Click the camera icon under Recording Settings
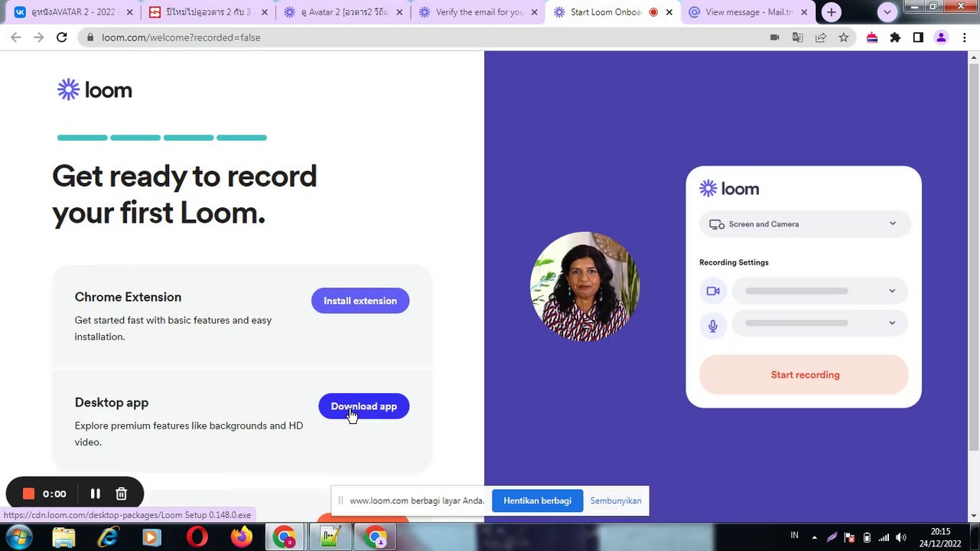 coord(713,291)
